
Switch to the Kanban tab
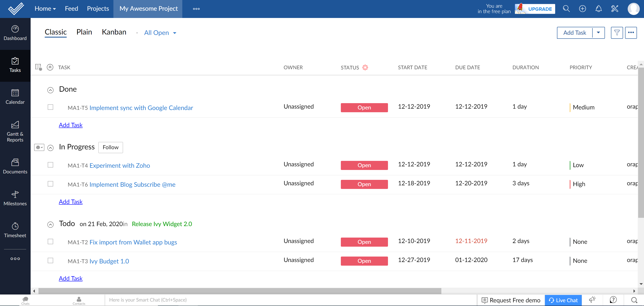coord(114,32)
